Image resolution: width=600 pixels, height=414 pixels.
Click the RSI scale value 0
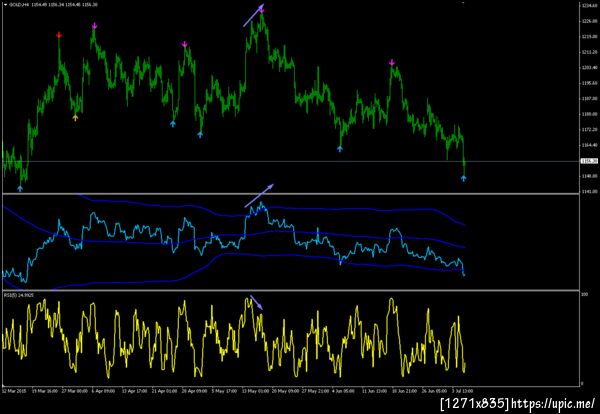point(583,383)
